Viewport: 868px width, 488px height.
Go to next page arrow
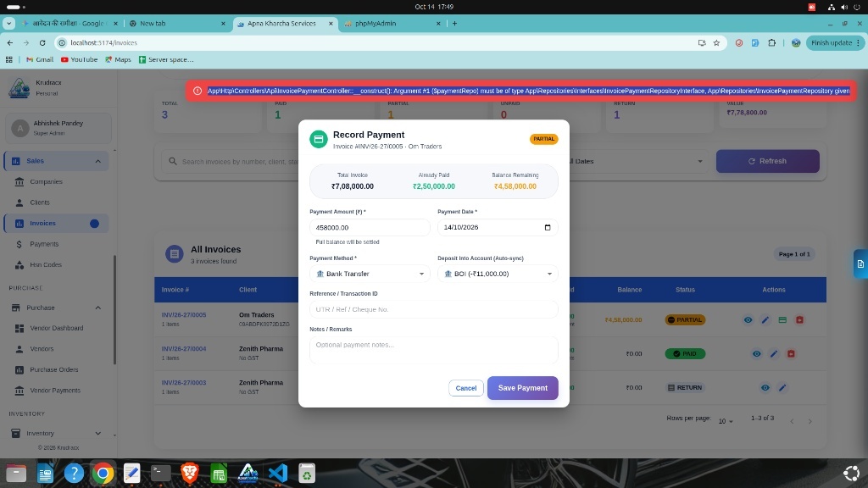click(x=810, y=422)
